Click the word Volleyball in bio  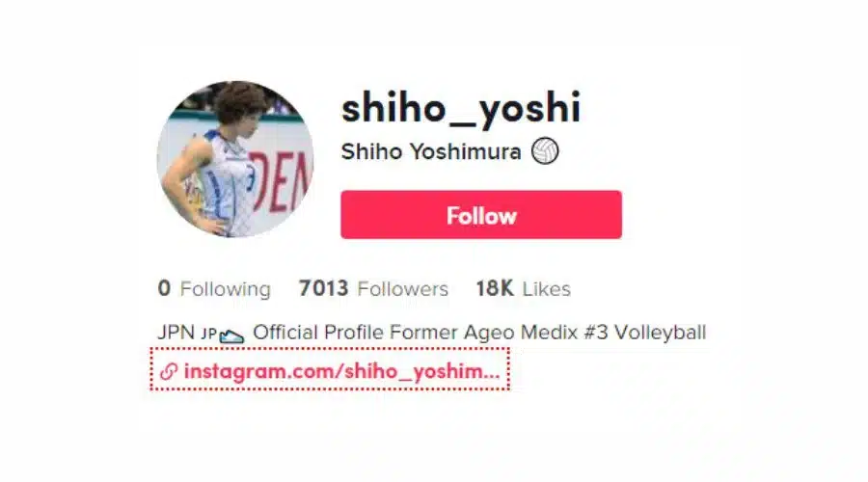(661, 333)
